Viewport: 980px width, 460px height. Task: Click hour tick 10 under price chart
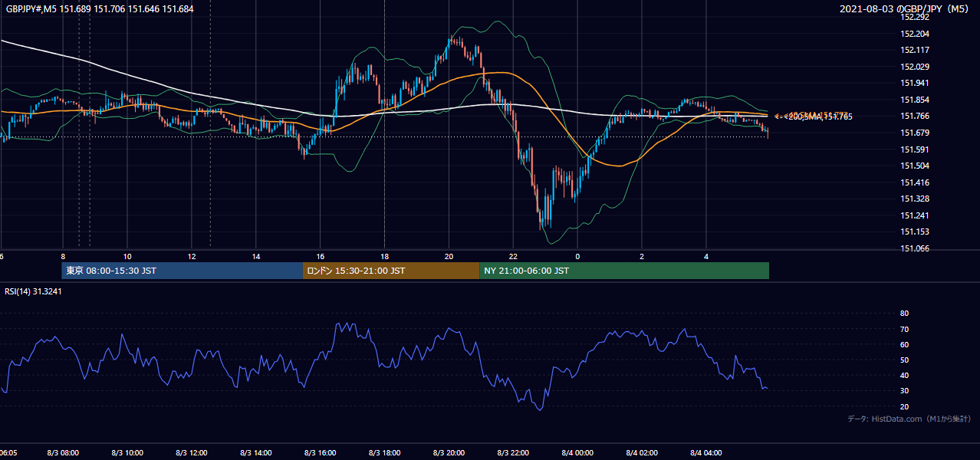tap(127, 256)
